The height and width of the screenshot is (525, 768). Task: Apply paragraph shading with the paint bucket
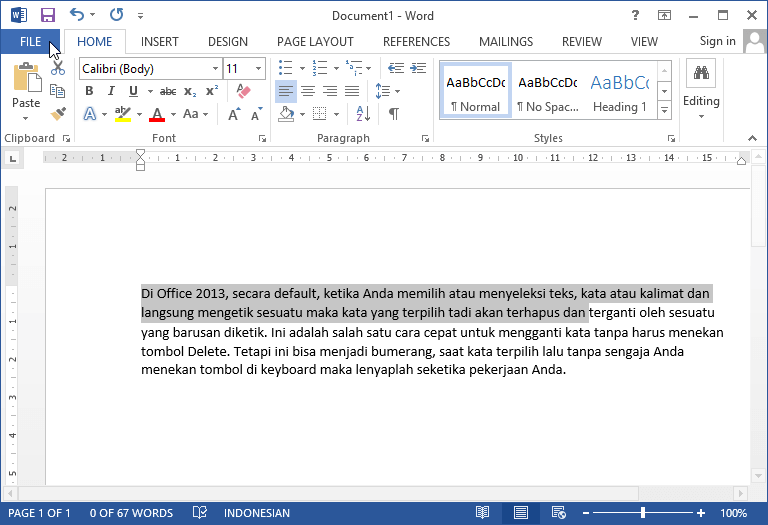pyautogui.click(x=286, y=114)
